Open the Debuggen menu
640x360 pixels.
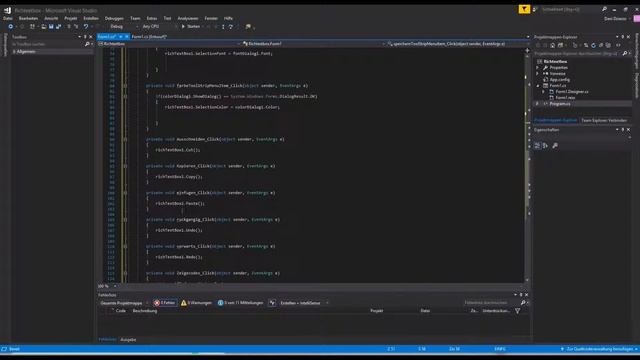point(114,18)
